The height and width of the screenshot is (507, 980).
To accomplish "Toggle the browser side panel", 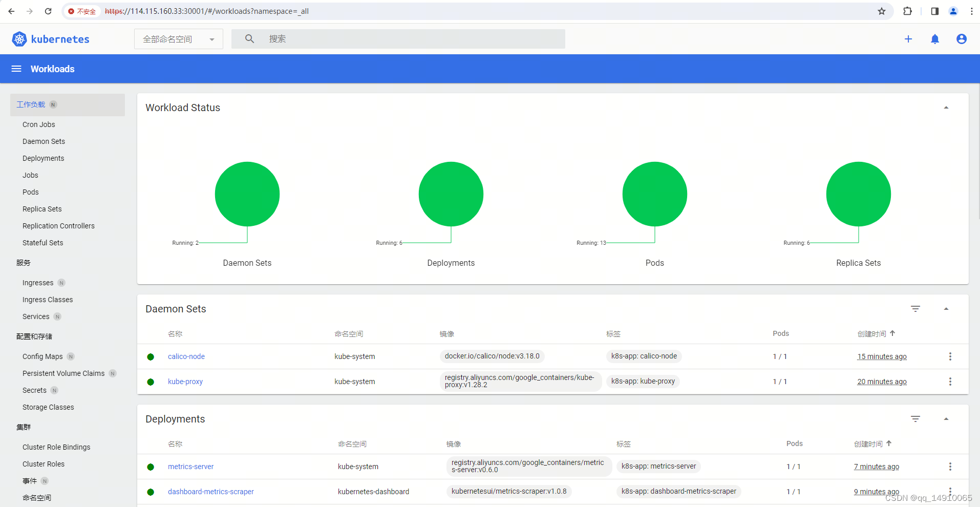I will click(934, 11).
